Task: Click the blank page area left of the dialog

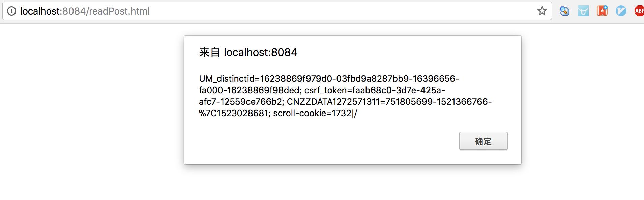Action: pyautogui.click(x=91, y=101)
